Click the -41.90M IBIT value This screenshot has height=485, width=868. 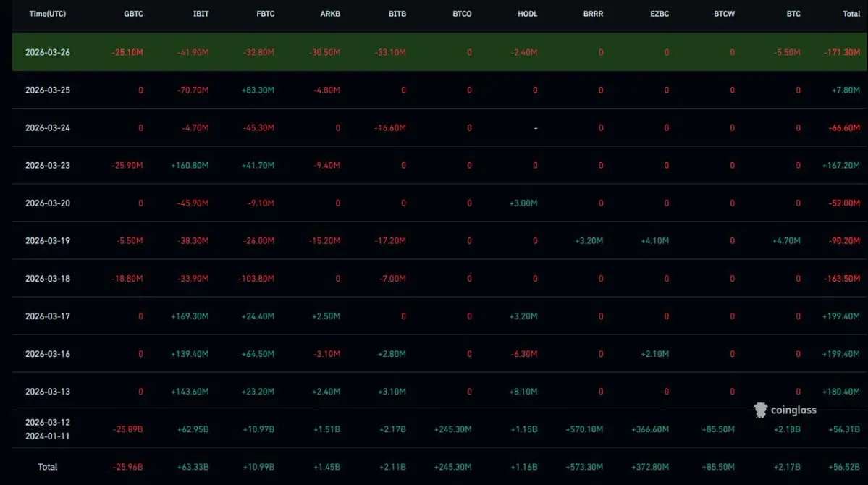(x=193, y=53)
